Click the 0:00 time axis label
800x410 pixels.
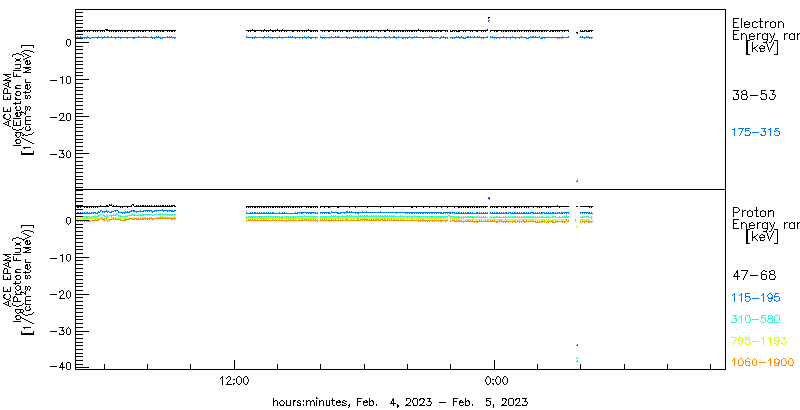click(x=494, y=380)
